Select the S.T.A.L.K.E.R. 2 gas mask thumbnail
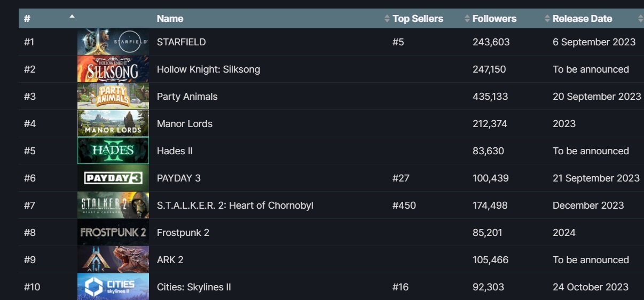The width and height of the screenshot is (644, 300). [113, 206]
